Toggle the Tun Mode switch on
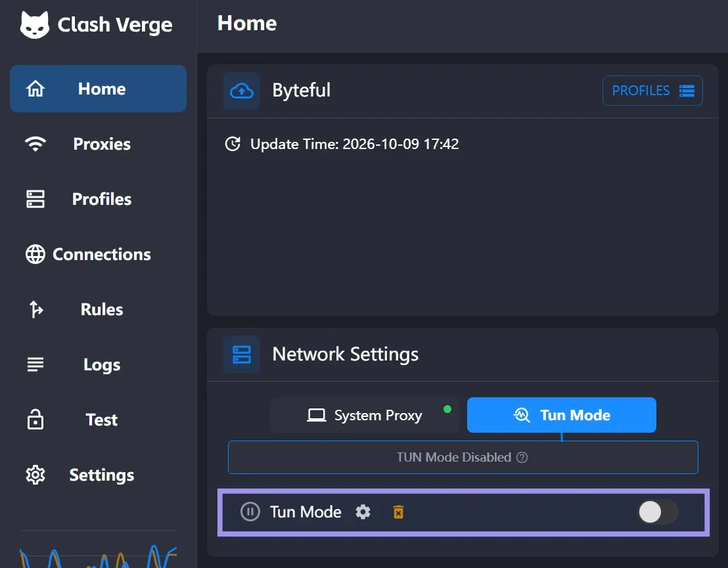728x568 pixels. tap(658, 512)
